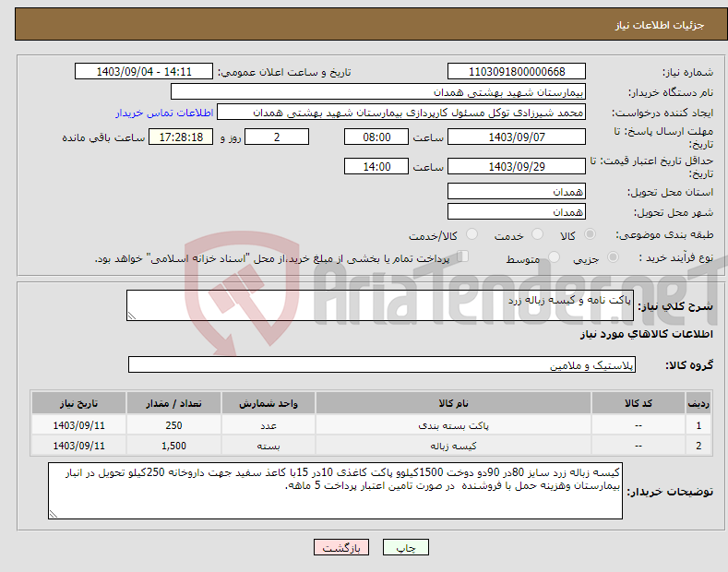Click the item name پاکت بسته بندی
The image size is (728, 572).
pos(453,425)
